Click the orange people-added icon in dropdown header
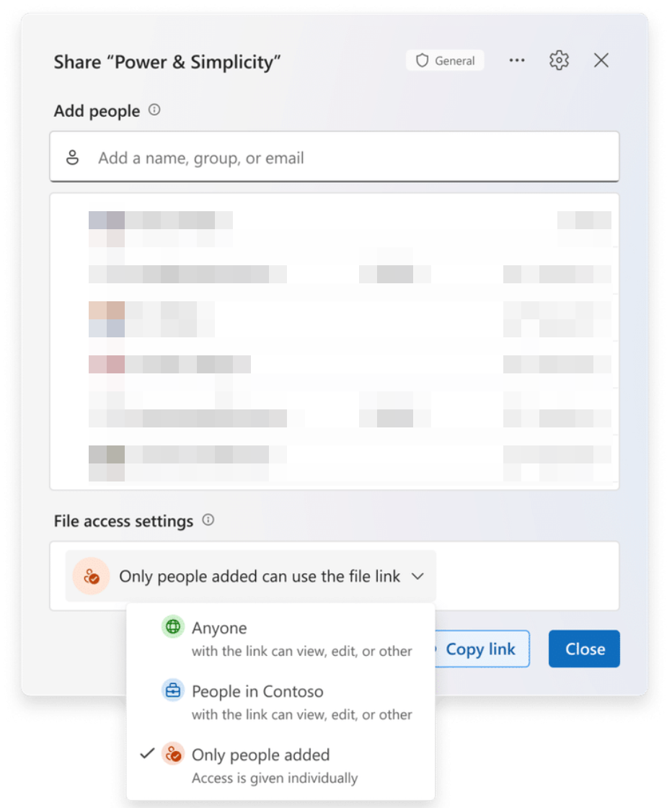Viewport: 672px width, 808px height. 92,576
